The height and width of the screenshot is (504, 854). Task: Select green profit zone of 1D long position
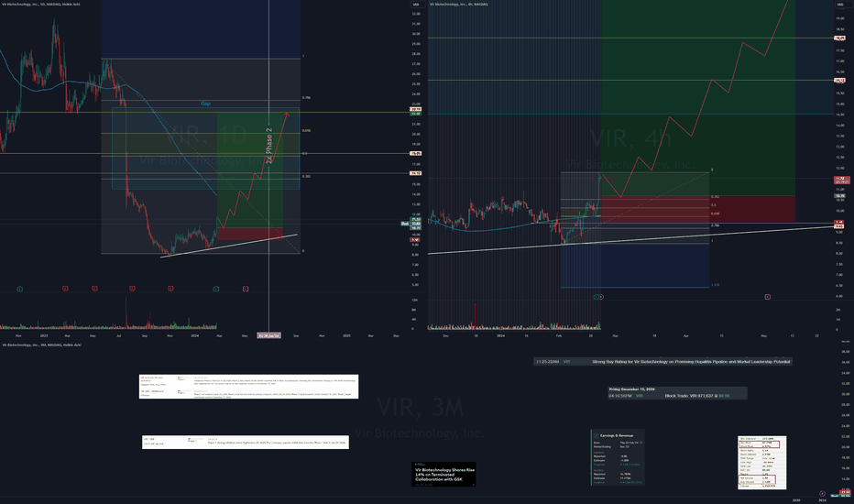pos(249,170)
